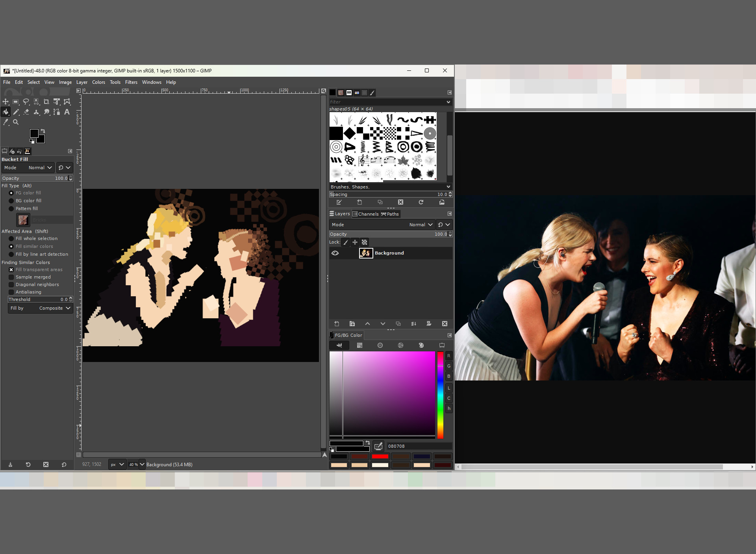Select the Crop tool
Viewport: 756px width, 554px height.
46,102
